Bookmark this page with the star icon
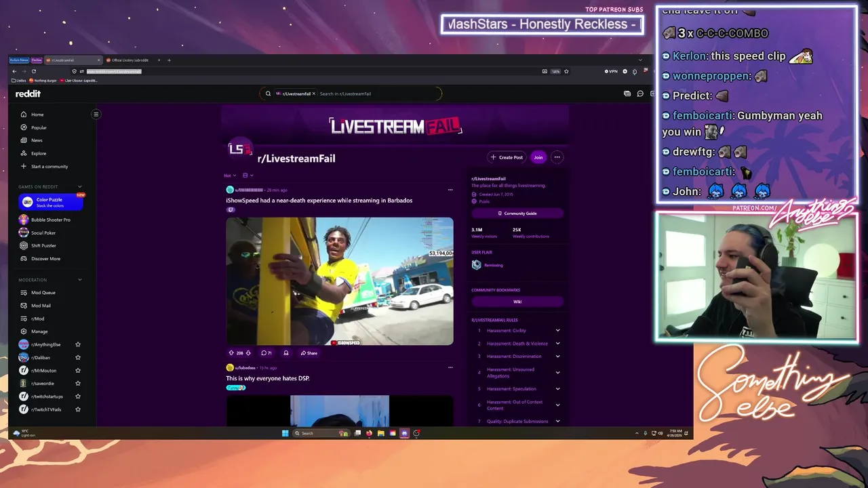Viewport: 868px width, 488px height. click(x=566, y=71)
